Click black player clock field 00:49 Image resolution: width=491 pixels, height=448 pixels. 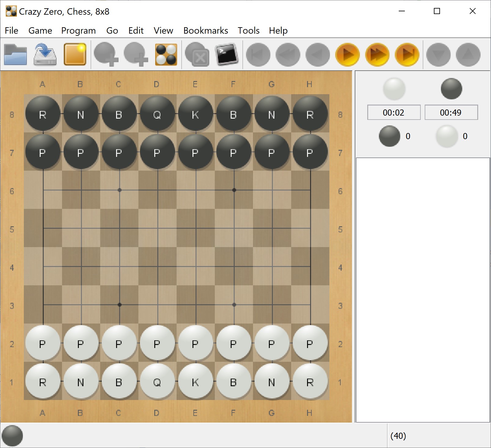(x=451, y=113)
